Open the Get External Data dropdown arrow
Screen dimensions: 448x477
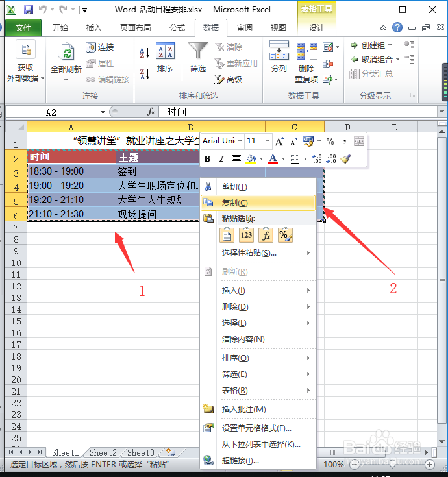(x=42, y=78)
